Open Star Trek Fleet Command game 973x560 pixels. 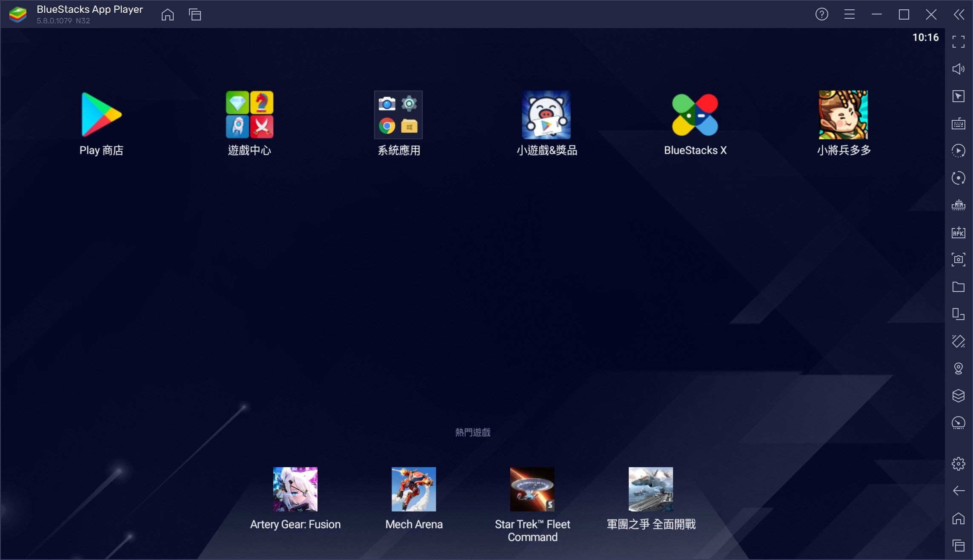pyautogui.click(x=532, y=489)
